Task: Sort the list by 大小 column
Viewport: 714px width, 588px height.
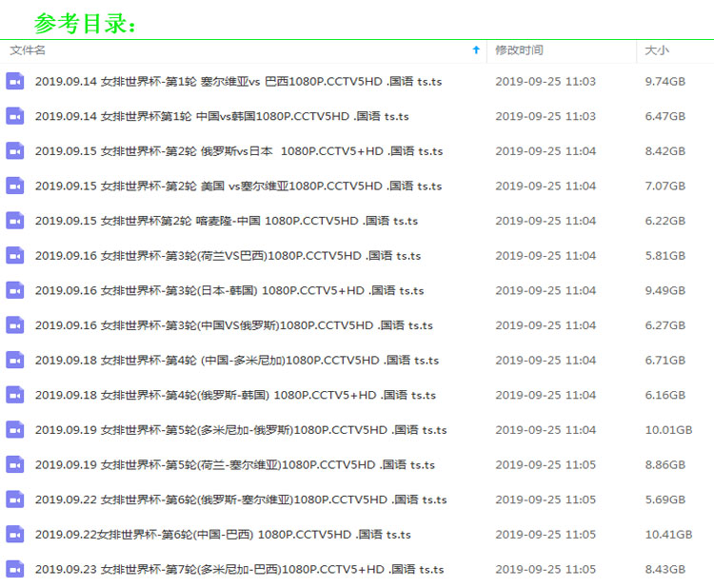Action: point(657,49)
